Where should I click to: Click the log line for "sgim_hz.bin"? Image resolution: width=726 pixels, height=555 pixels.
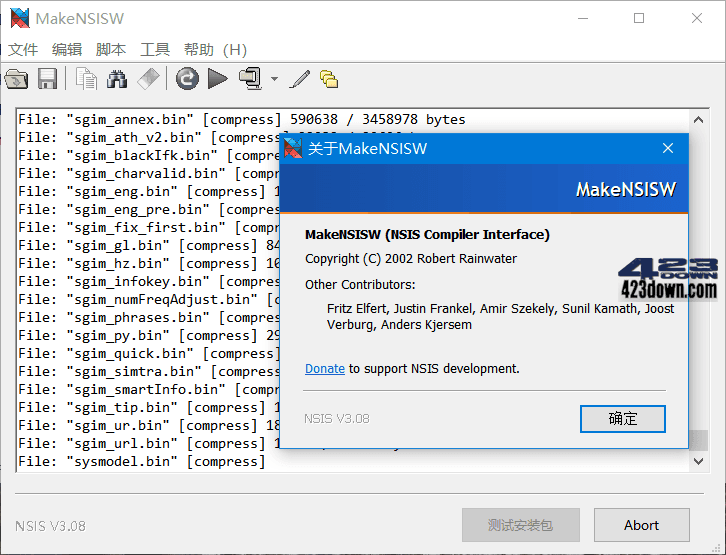pos(149,263)
